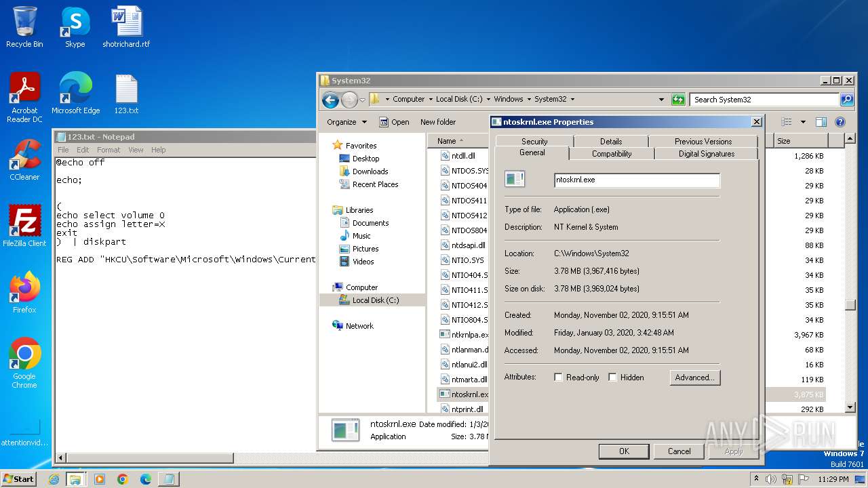Open Notepad's Edit menu
The height and width of the screenshot is (488, 868).
point(83,150)
